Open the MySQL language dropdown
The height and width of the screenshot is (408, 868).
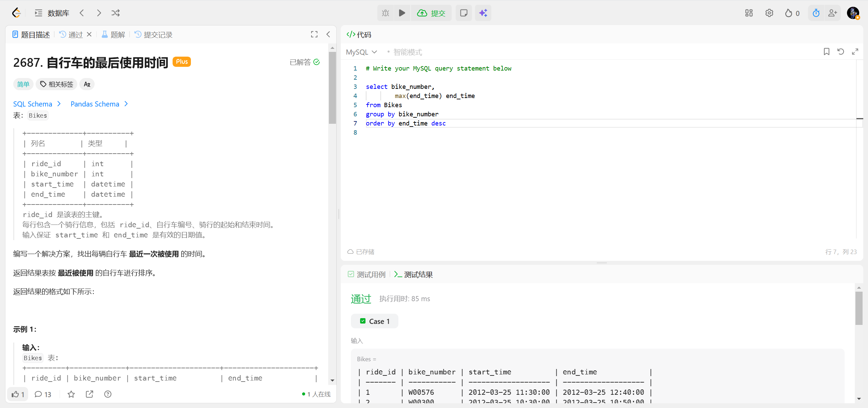point(361,52)
